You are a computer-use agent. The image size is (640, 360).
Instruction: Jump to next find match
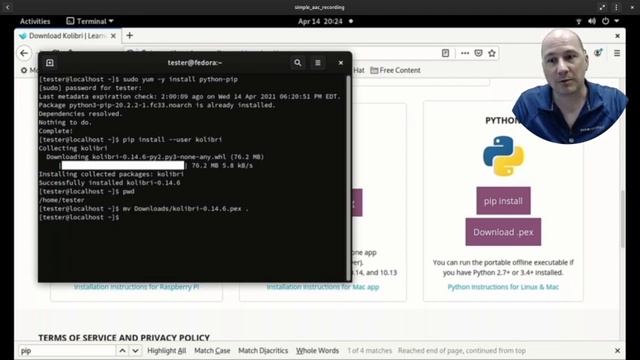135,351
